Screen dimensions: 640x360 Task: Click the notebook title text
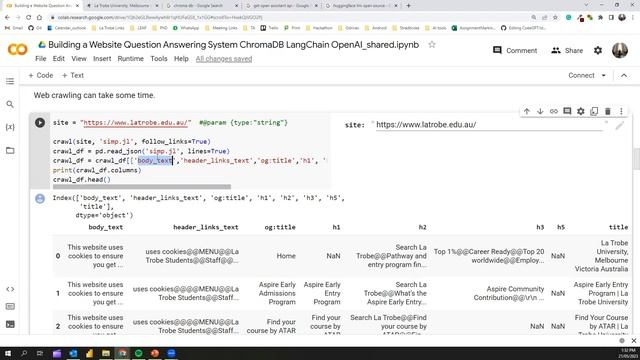(x=233, y=44)
